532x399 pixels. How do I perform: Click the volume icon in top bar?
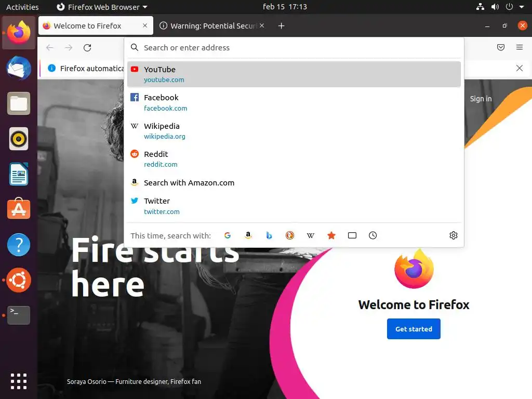495,7
